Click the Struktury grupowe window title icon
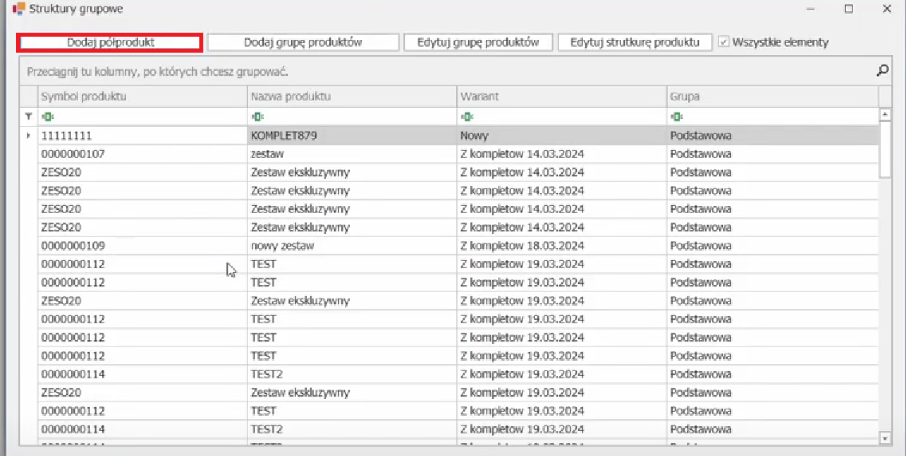906x456 pixels. pyautogui.click(x=18, y=9)
